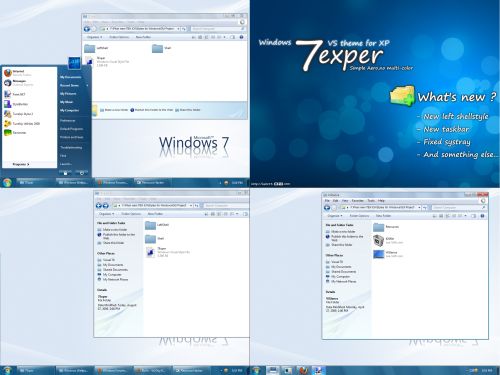Screen dimensions: 500x375
Task: Click the Shut Down power icon in Start menu
Action: [82, 173]
